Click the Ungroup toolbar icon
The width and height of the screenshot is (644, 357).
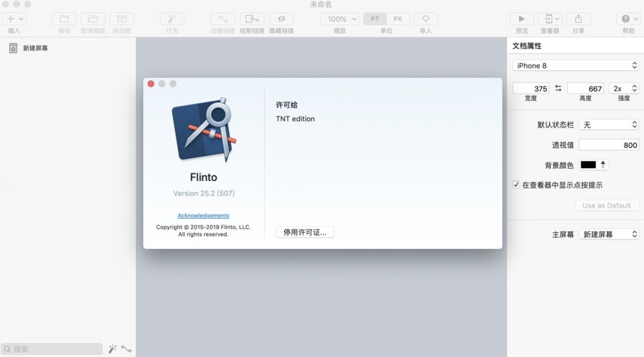(93, 19)
